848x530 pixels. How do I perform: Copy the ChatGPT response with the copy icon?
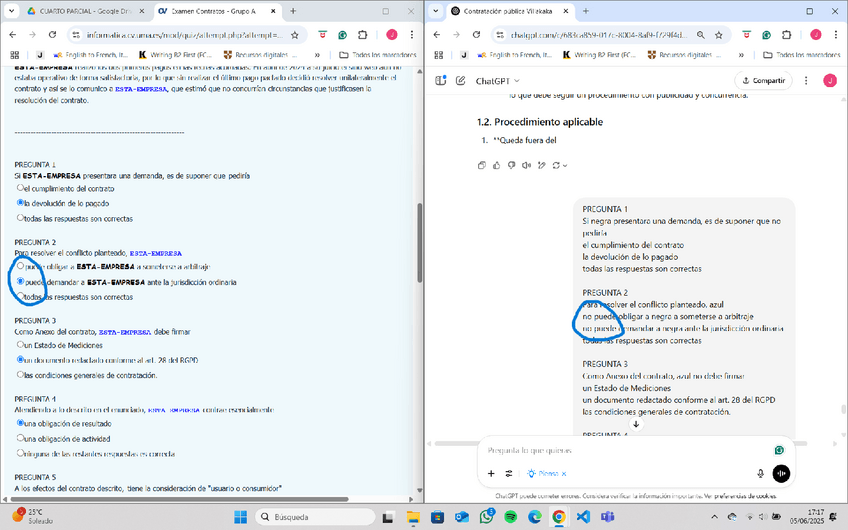coord(481,165)
